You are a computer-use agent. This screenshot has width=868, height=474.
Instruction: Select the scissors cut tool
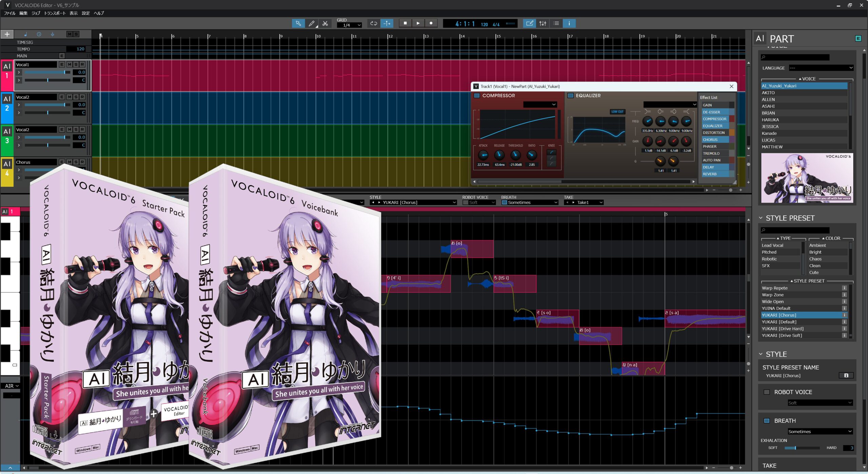[325, 23]
